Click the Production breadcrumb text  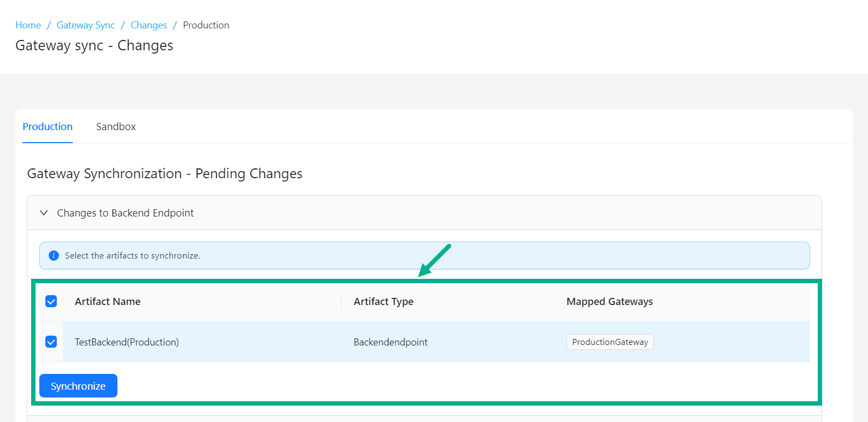pyautogui.click(x=206, y=25)
